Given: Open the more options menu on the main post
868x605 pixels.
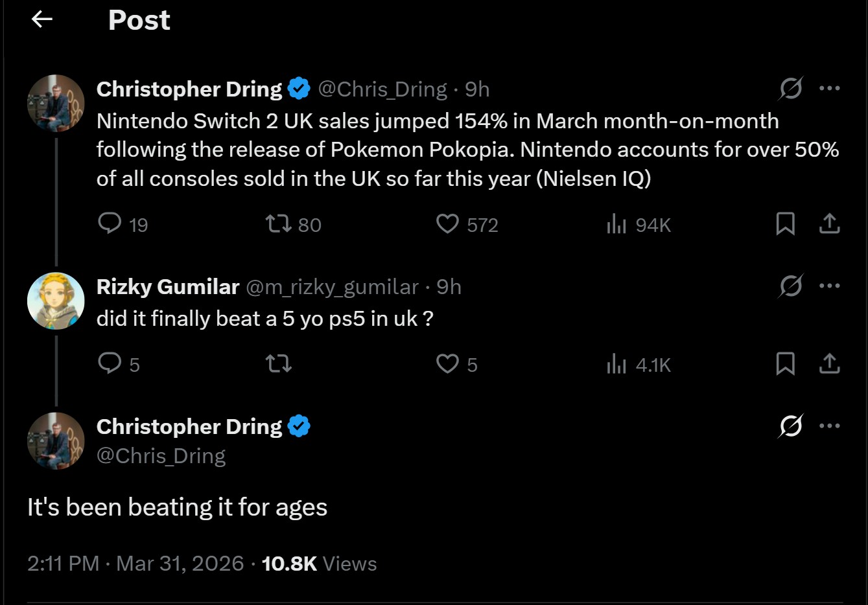Looking at the screenshot, I should pos(829,89).
